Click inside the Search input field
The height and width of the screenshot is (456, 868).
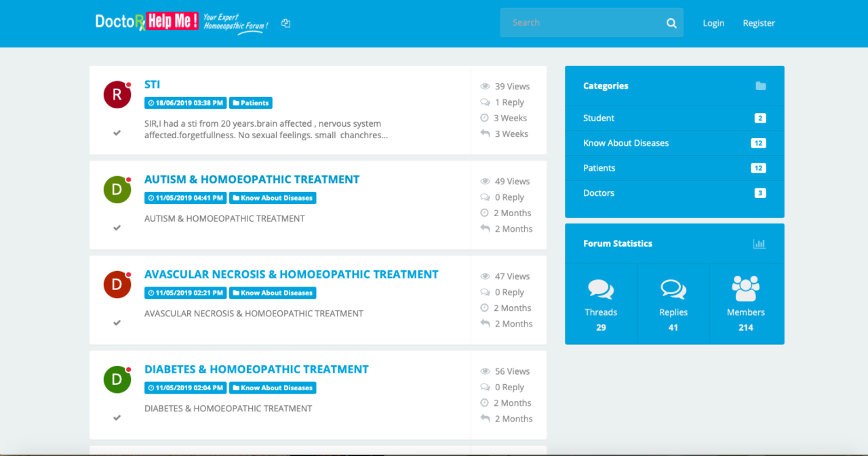click(x=583, y=22)
